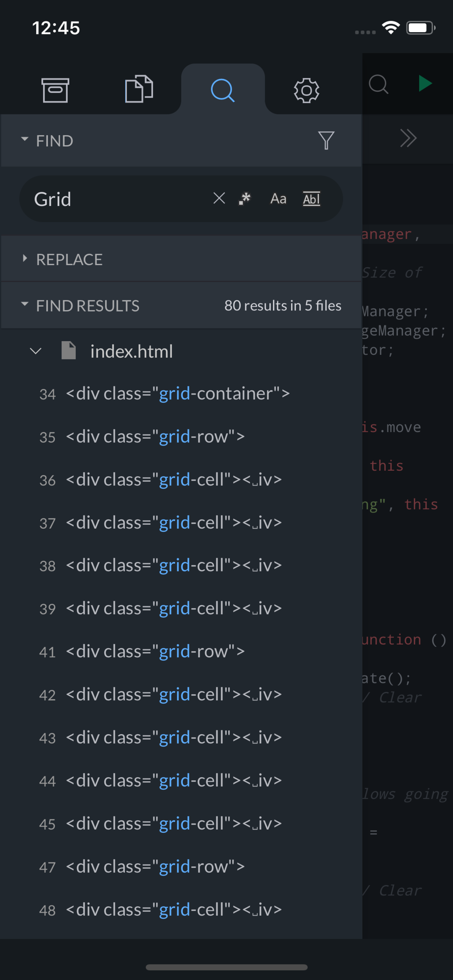Switch to the files tab
453x980 pixels.
(139, 89)
